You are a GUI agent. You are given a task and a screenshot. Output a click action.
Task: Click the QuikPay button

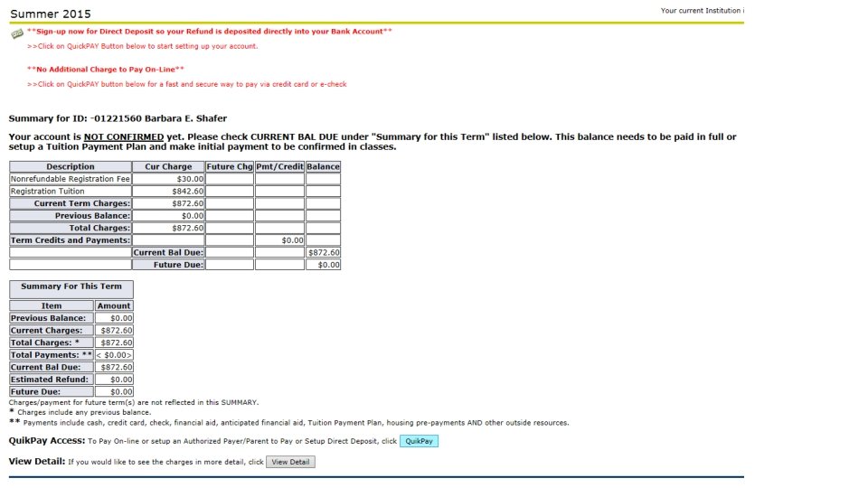pos(419,441)
